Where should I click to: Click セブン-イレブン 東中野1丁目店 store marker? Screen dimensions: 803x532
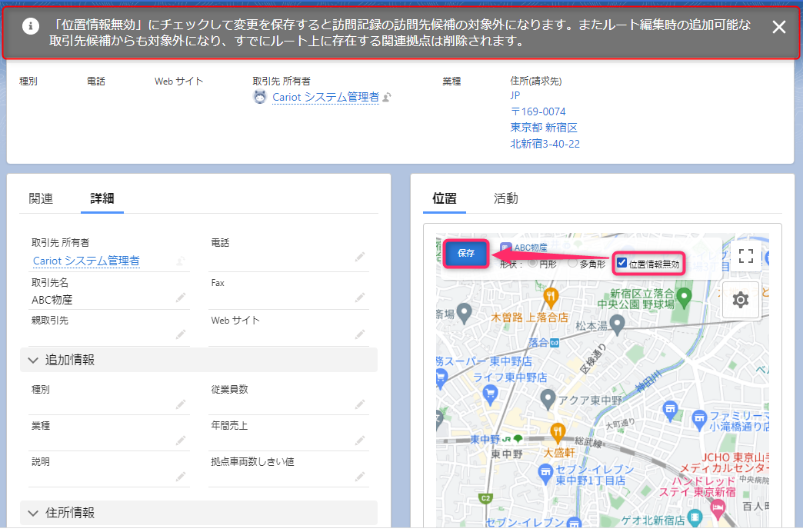pos(545,473)
